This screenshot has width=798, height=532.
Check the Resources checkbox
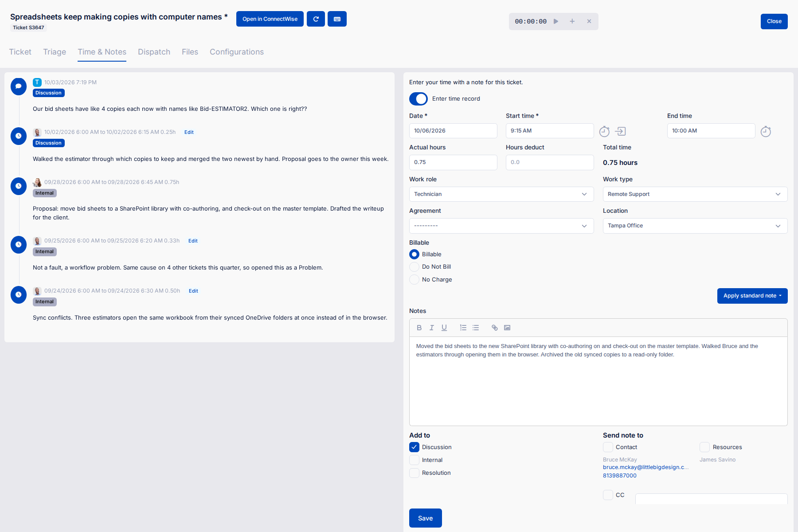pyautogui.click(x=704, y=447)
